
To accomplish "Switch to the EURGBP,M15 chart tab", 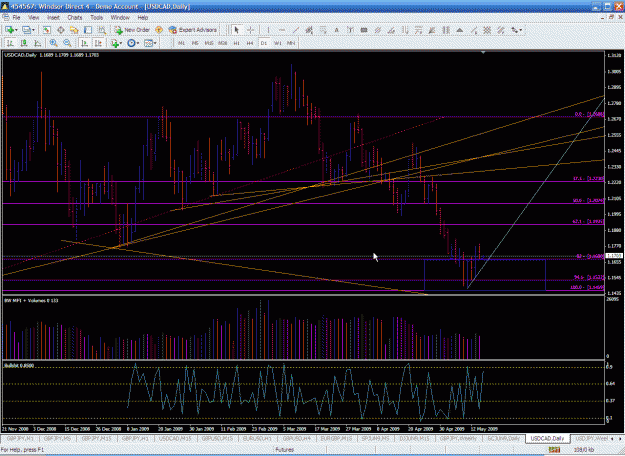I will click(x=336, y=438).
